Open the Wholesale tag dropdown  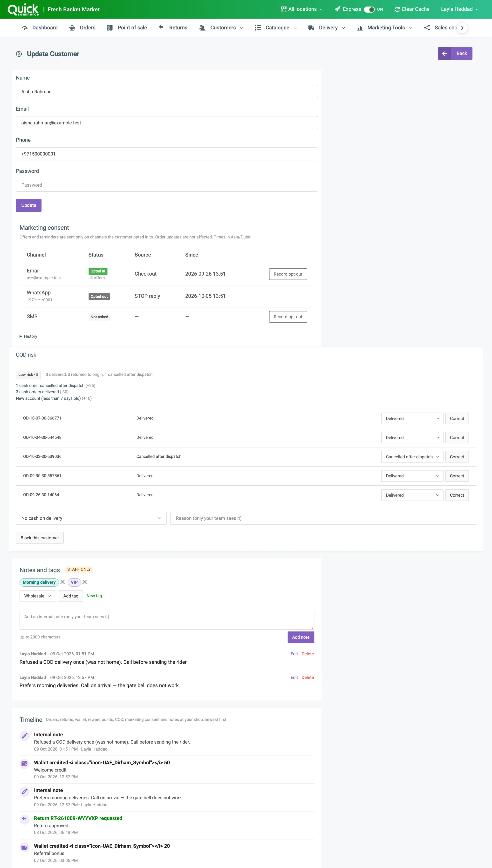[x=37, y=596]
